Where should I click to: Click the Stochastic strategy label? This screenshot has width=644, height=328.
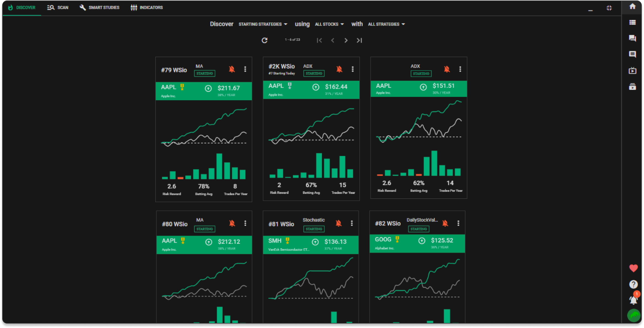(314, 220)
